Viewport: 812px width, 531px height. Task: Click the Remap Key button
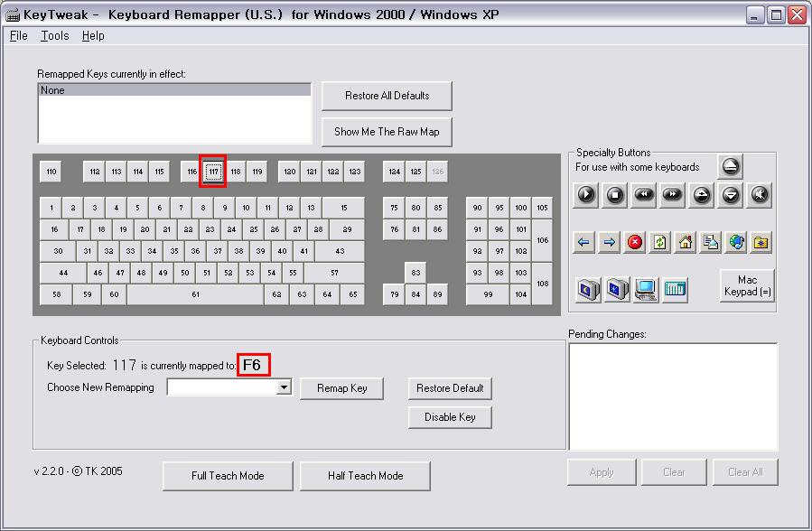341,388
